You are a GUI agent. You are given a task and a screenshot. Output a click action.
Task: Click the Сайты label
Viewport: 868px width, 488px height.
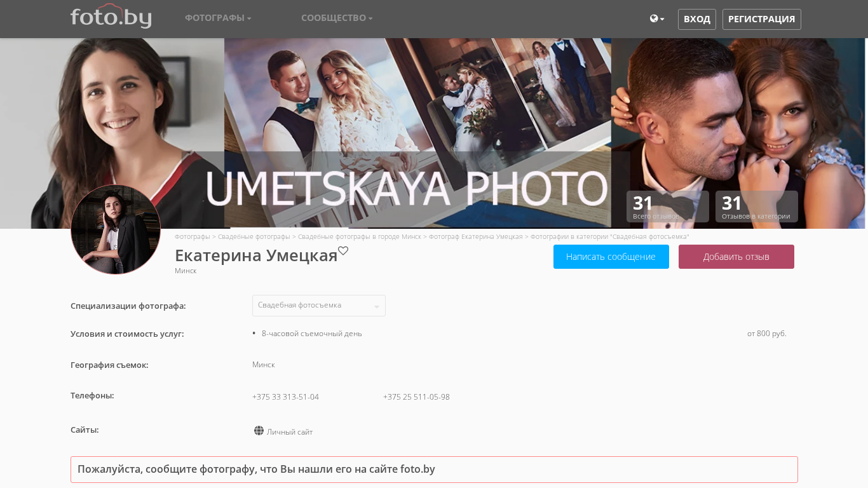(85, 430)
